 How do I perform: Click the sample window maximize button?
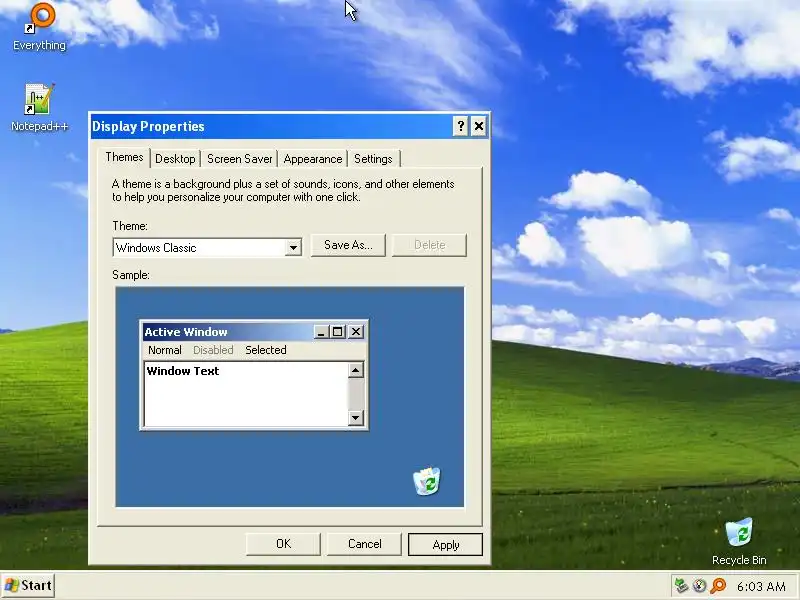click(338, 332)
